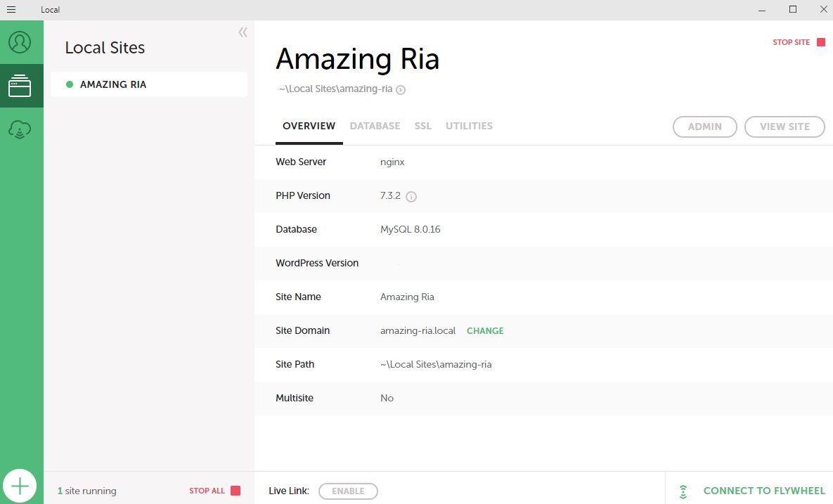Select the 7.3.2 PHP version value
Viewport: 833px width, 504px height.
click(390, 195)
